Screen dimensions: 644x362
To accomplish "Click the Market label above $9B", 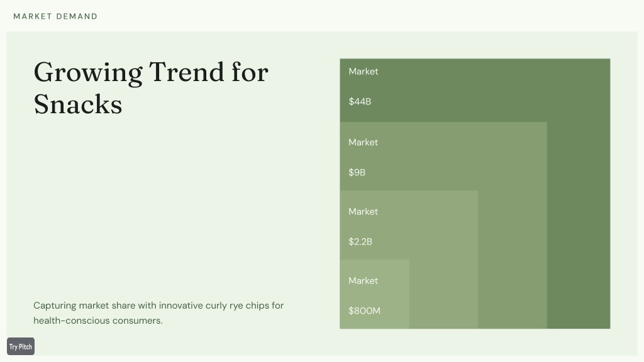I will point(364,143).
